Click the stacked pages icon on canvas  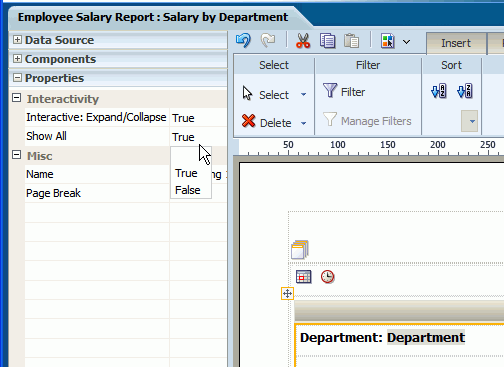pyautogui.click(x=300, y=250)
